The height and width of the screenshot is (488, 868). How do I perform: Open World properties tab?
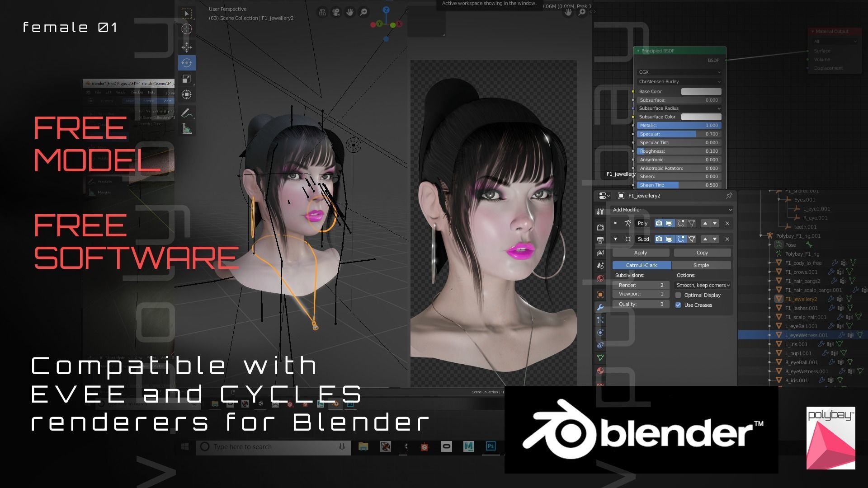tap(600, 278)
